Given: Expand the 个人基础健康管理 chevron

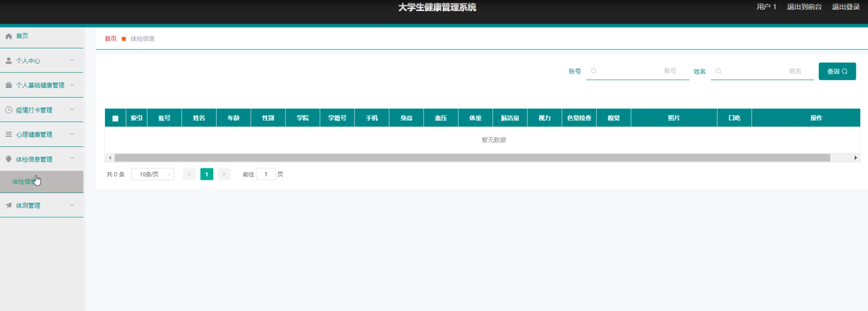Looking at the screenshot, I should tap(72, 85).
